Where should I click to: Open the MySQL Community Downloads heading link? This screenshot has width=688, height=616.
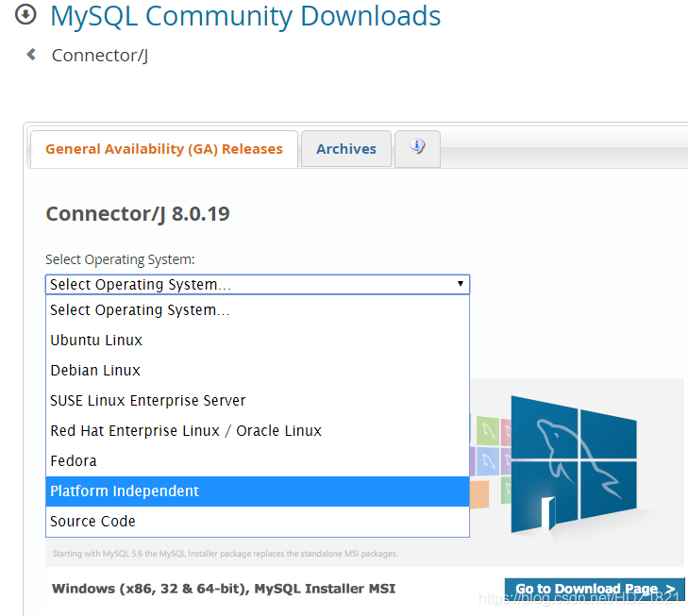click(x=245, y=16)
